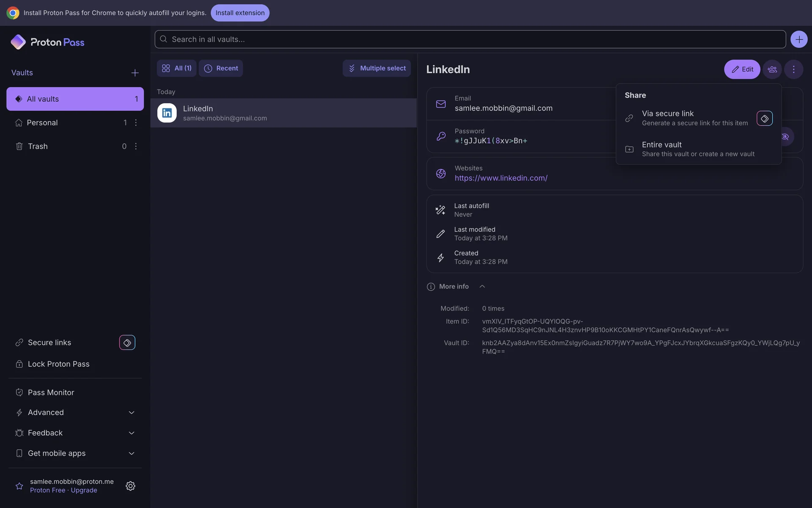This screenshot has width=812, height=508.
Task: Click the add new item plus button
Action: [798, 39]
